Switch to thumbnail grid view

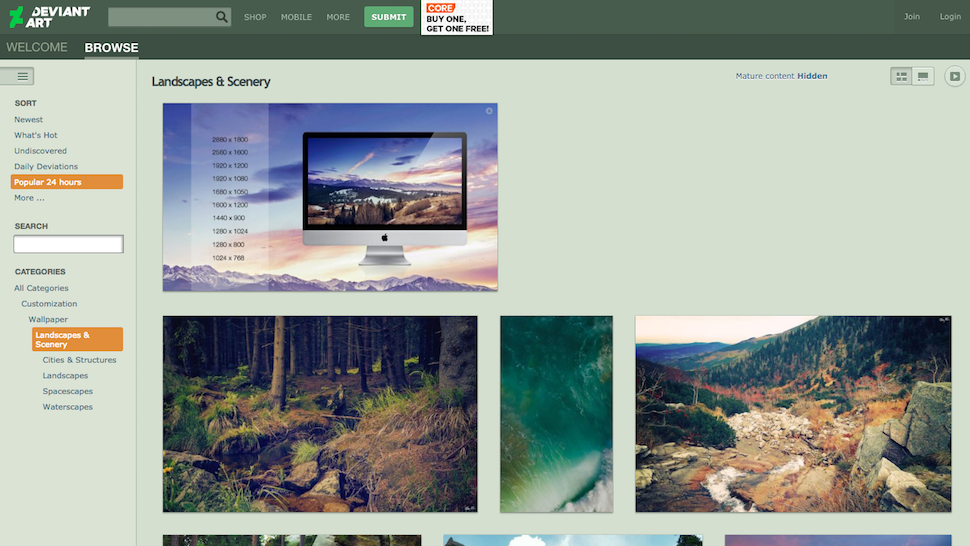[x=901, y=77]
